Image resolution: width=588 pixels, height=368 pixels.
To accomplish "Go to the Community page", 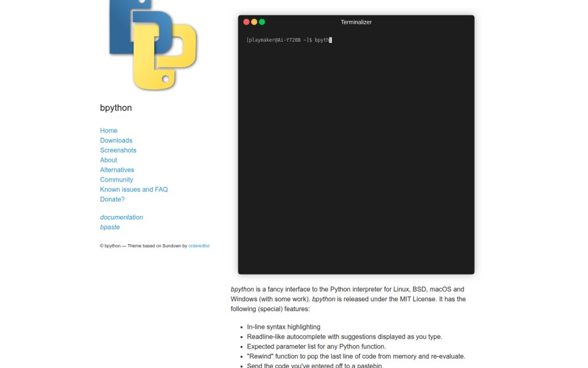I will point(116,180).
